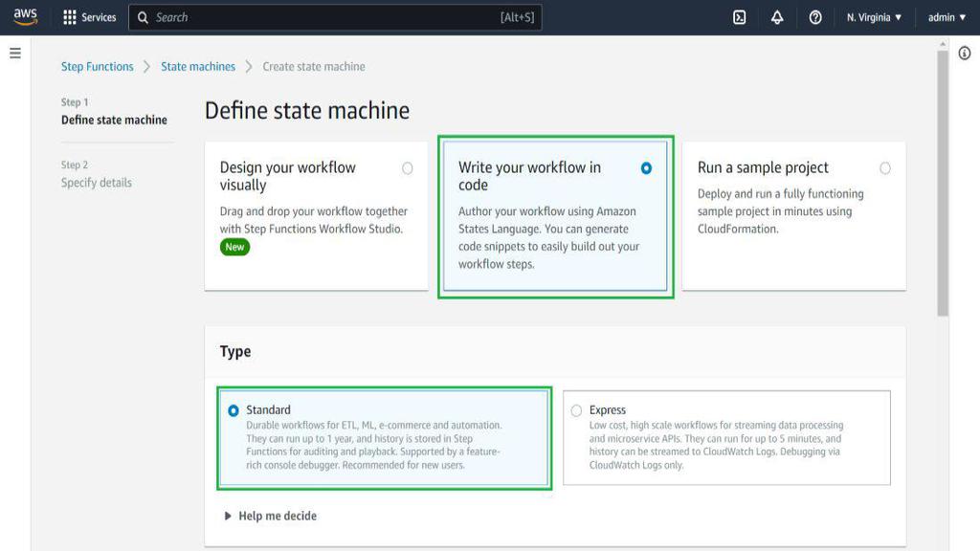This screenshot has width=980, height=551.
Task: Toggle the hamburger side navigation menu
Action: pos(15,54)
